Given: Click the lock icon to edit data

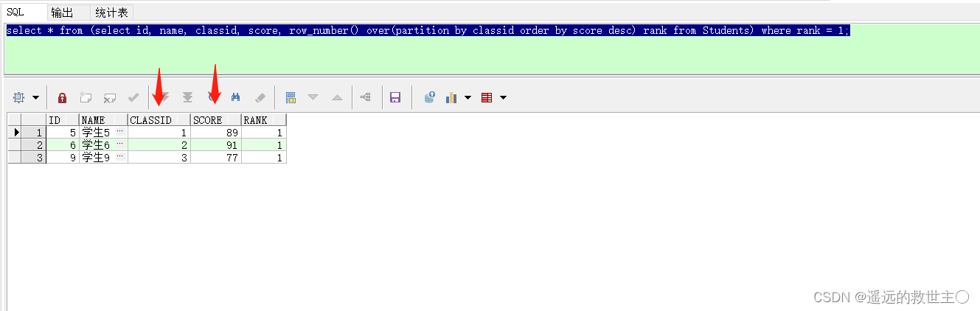Looking at the screenshot, I should click(63, 97).
